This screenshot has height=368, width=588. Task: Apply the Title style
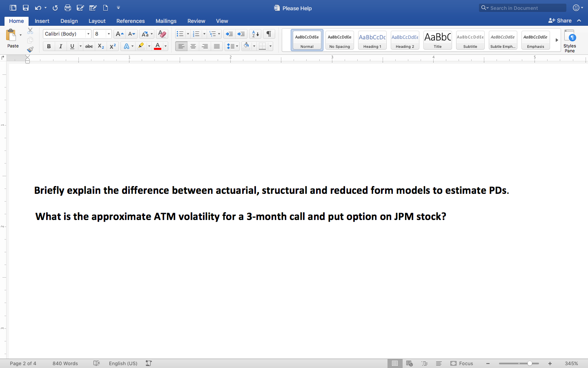(x=438, y=40)
